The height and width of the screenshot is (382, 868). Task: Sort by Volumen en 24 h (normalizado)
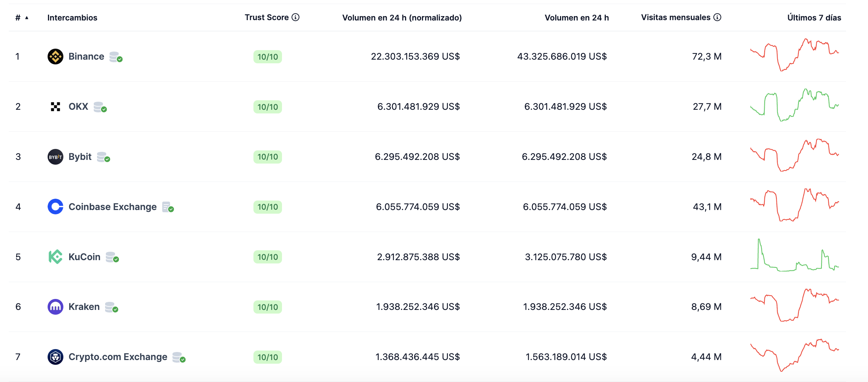(402, 18)
